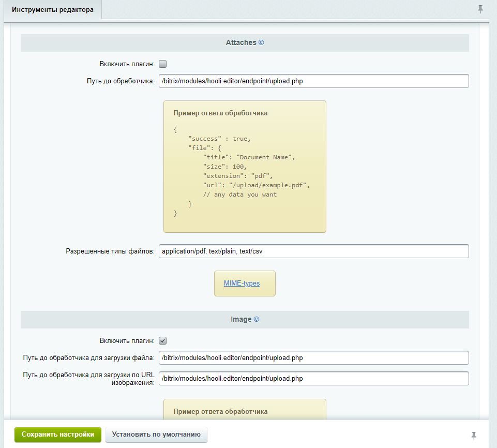Click the Установить по умолчанию button

coord(156,435)
